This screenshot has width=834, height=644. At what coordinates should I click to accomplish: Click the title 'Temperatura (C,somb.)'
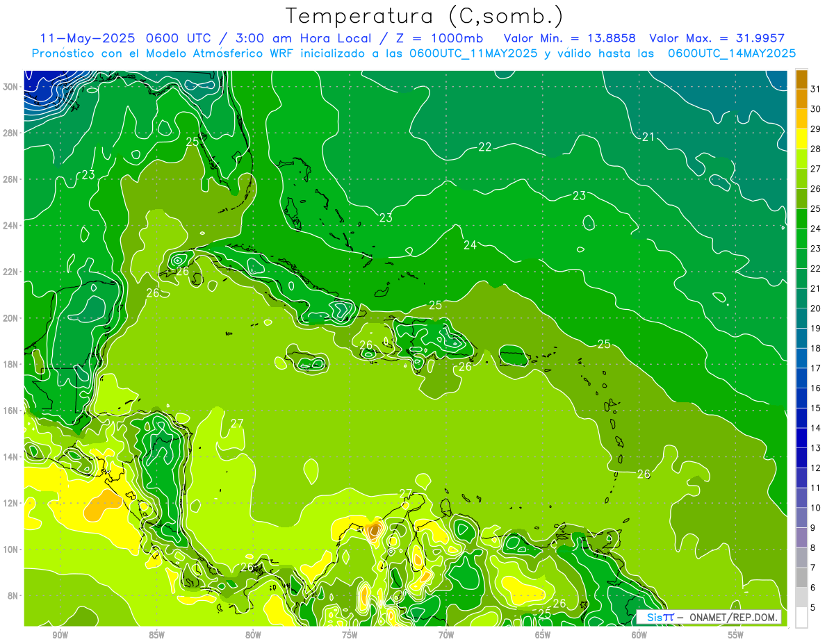[424, 16]
